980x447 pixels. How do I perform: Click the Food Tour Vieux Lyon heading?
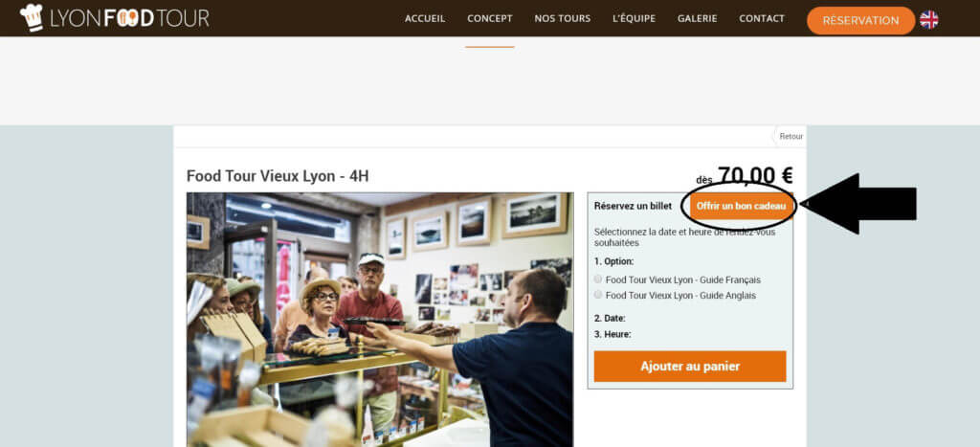click(x=278, y=176)
